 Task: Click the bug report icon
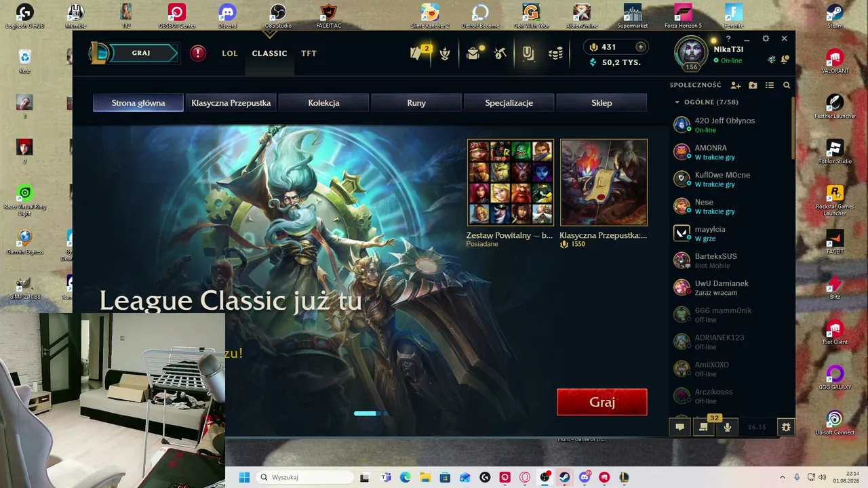click(x=786, y=427)
